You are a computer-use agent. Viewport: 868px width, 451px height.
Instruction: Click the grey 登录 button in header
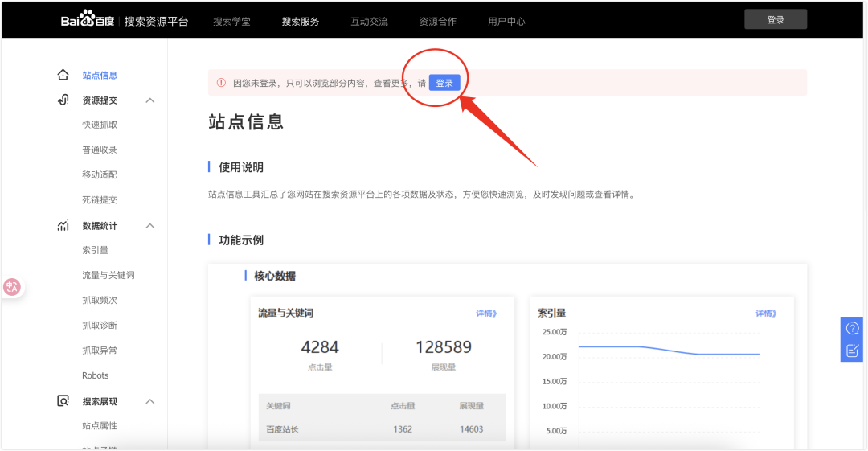[x=776, y=19]
